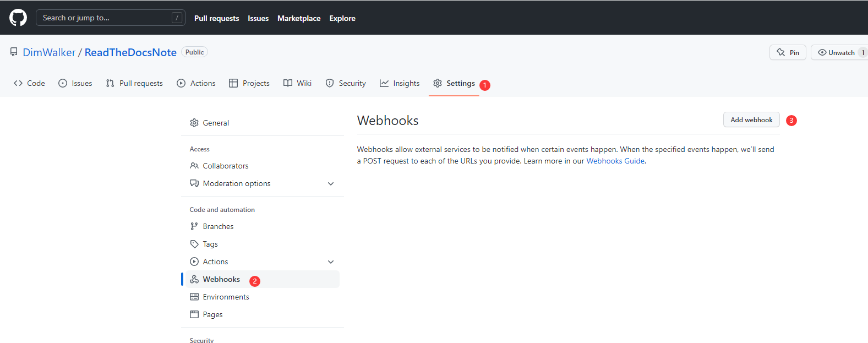Expand the sidebar Actions chevron
The height and width of the screenshot is (343, 868).
[x=331, y=262]
